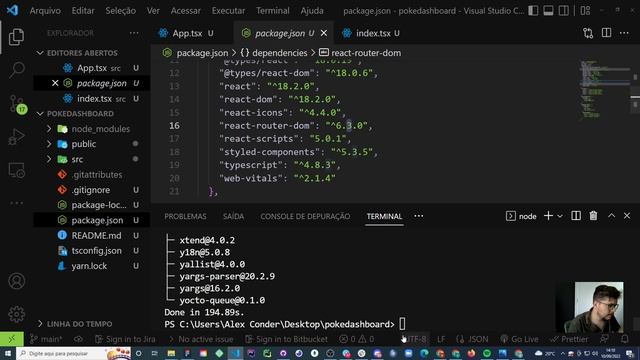Screen dimensions: 640x360
Task: Open the new terminal profile dropdown
Action: 560,216
